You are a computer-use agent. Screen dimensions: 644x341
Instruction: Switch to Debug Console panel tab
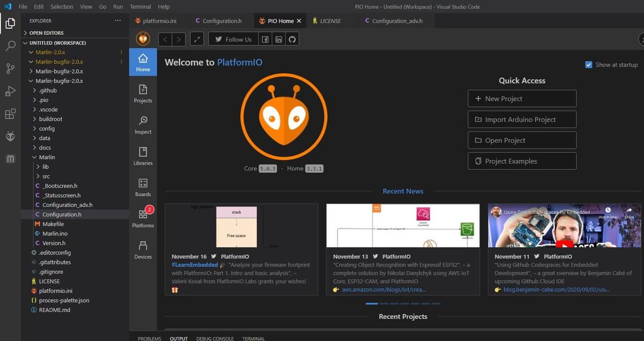coord(215,338)
